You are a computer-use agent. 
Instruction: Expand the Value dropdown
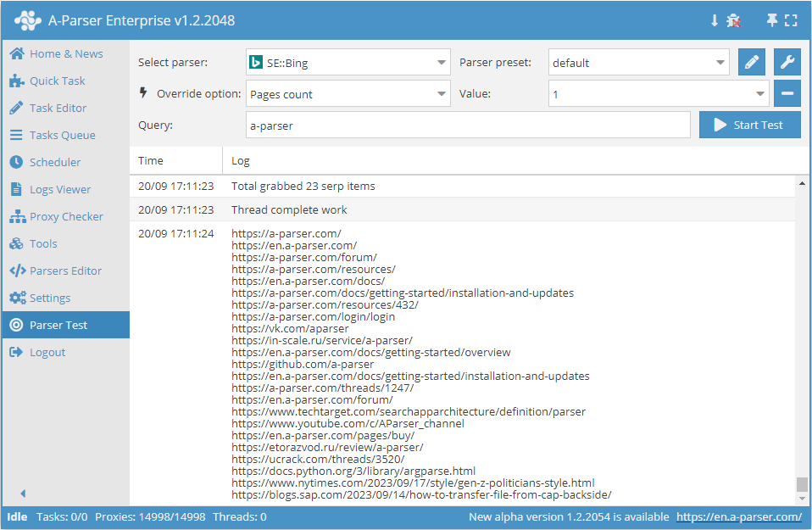659,94
